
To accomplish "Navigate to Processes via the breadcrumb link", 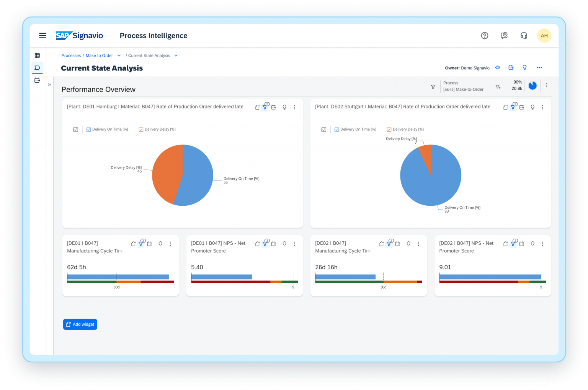I will pyautogui.click(x=71, y=55).
